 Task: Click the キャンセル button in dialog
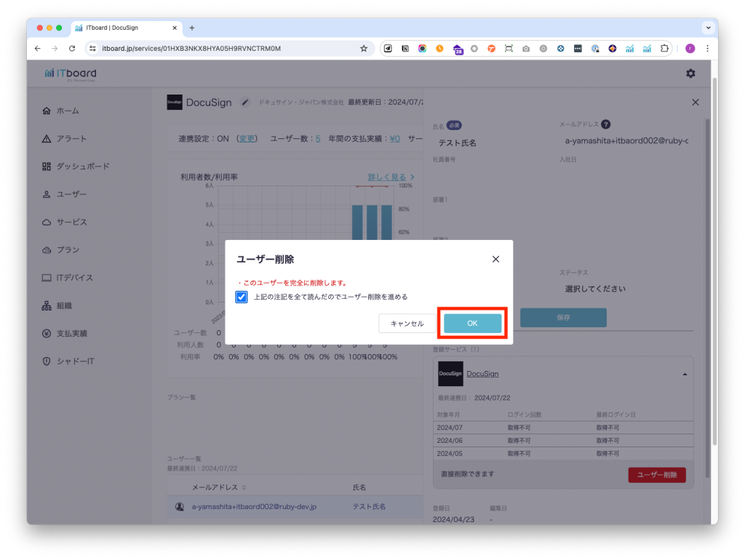click(x=407, y=324)
